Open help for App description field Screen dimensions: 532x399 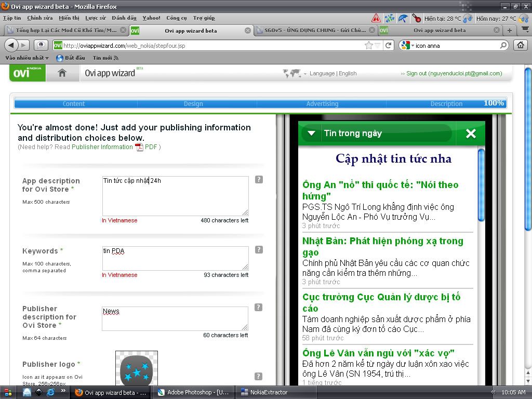[259, 179]
